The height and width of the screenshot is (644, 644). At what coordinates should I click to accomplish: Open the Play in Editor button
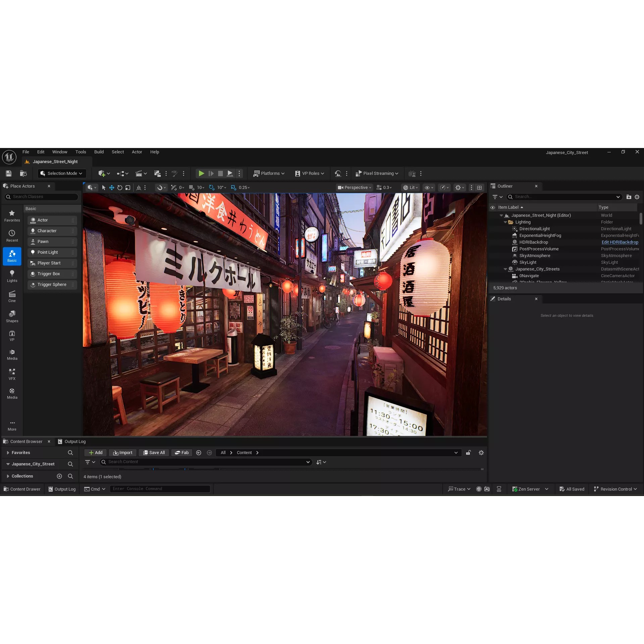(x=201, y=173)
